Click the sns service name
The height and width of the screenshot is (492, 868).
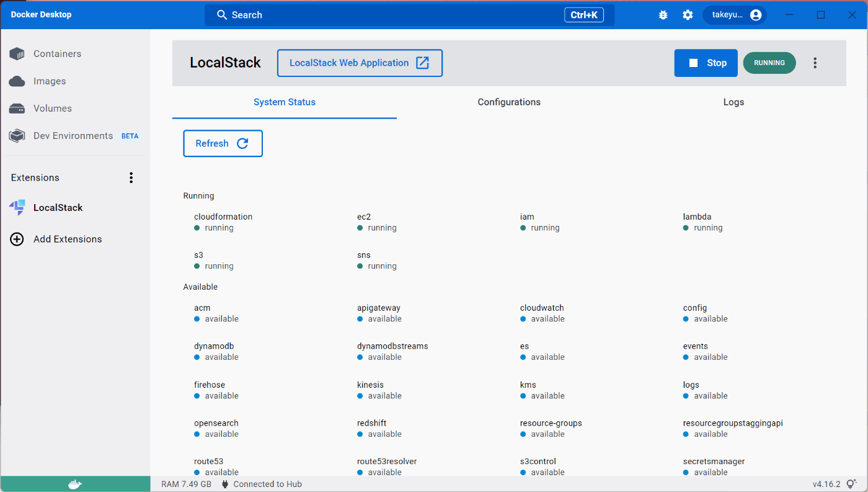click(364, 256)
